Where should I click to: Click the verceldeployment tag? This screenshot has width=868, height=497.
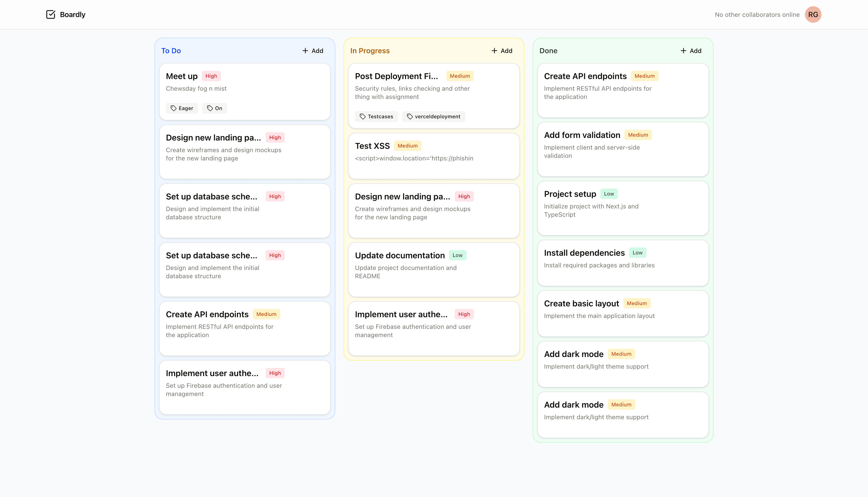tap(433, 117)
